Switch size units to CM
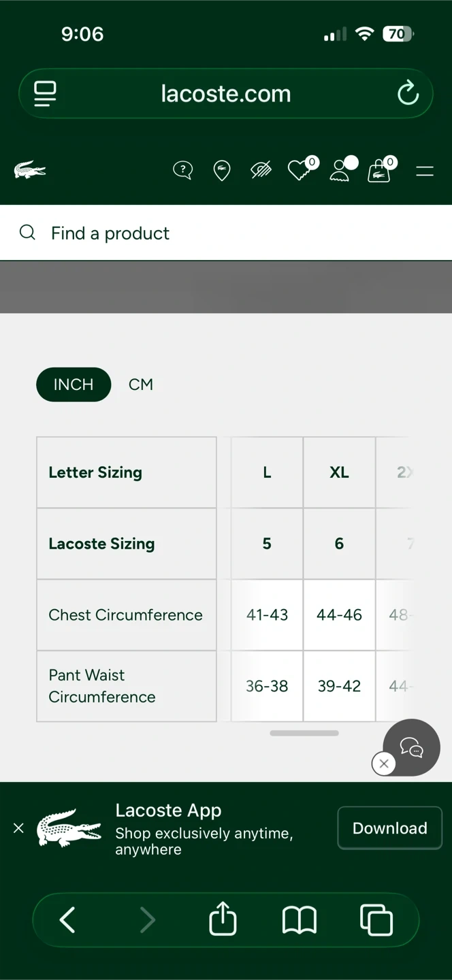This screenshot has height=980, width=452. pos(141,385)
